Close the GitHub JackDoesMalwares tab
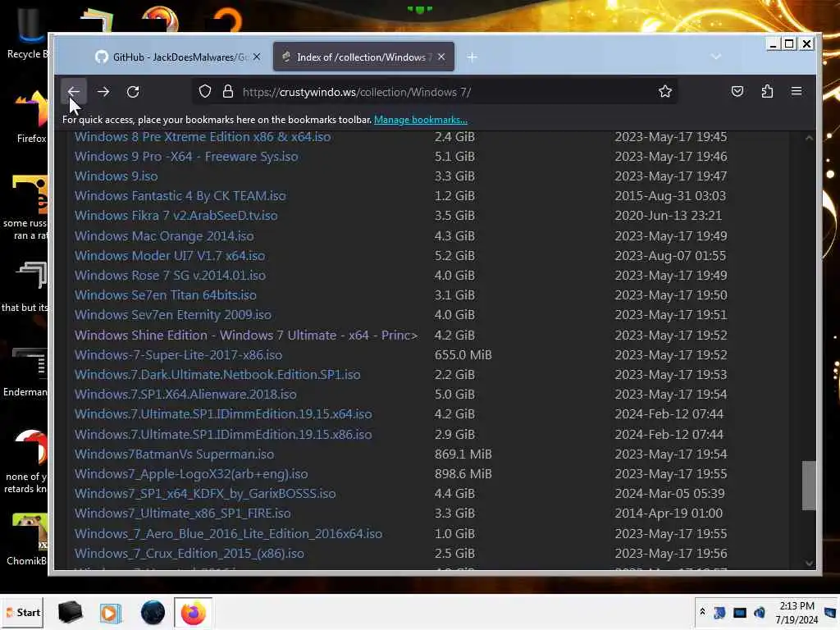The image size is (840, 630). click(x=257, y=57)
